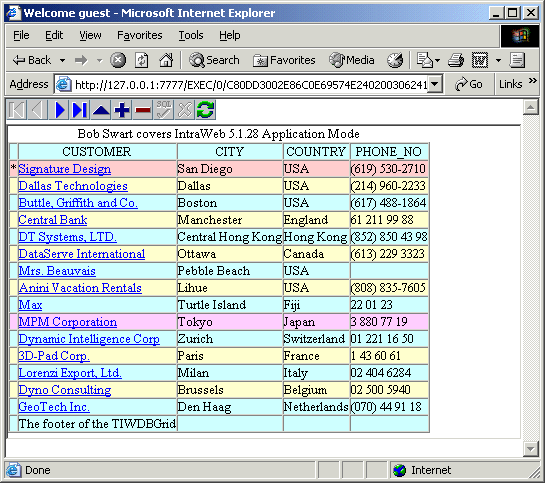This screenshot has width=545, height=483.
Task: Open the Max customer link
Action: (30, 305)
